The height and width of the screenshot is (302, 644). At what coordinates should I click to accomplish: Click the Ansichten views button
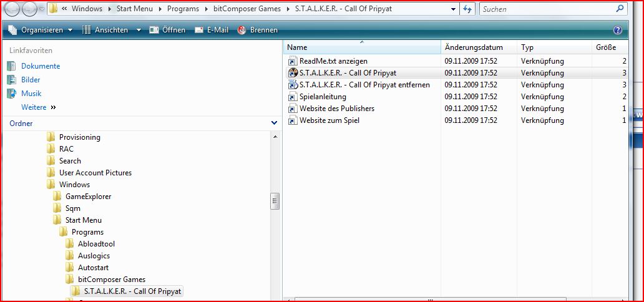105,30
